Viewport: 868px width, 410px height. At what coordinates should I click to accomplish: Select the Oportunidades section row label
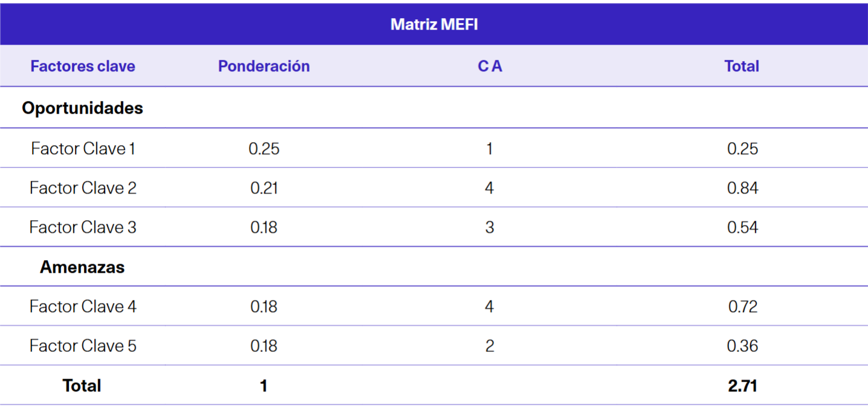pyautogui.click(x=83, y=108)
